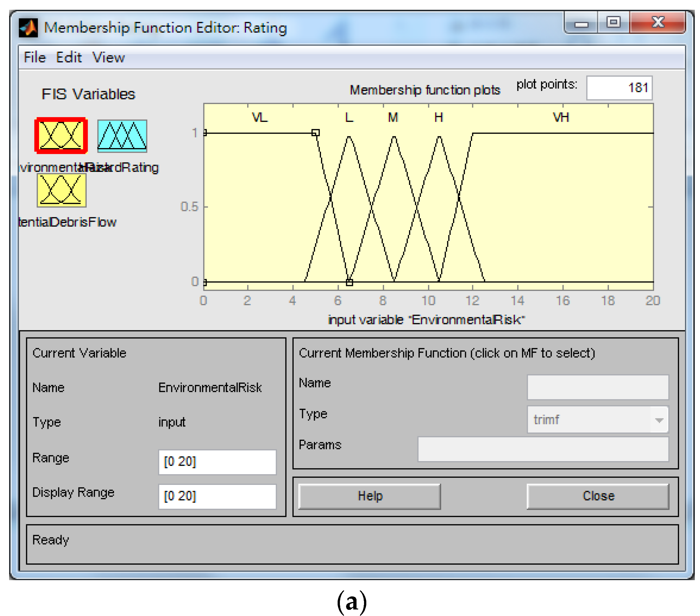The height and width of the screenshot is (616, 700).
Task: Select the H membership function label
Action: (x=438, y=117)
